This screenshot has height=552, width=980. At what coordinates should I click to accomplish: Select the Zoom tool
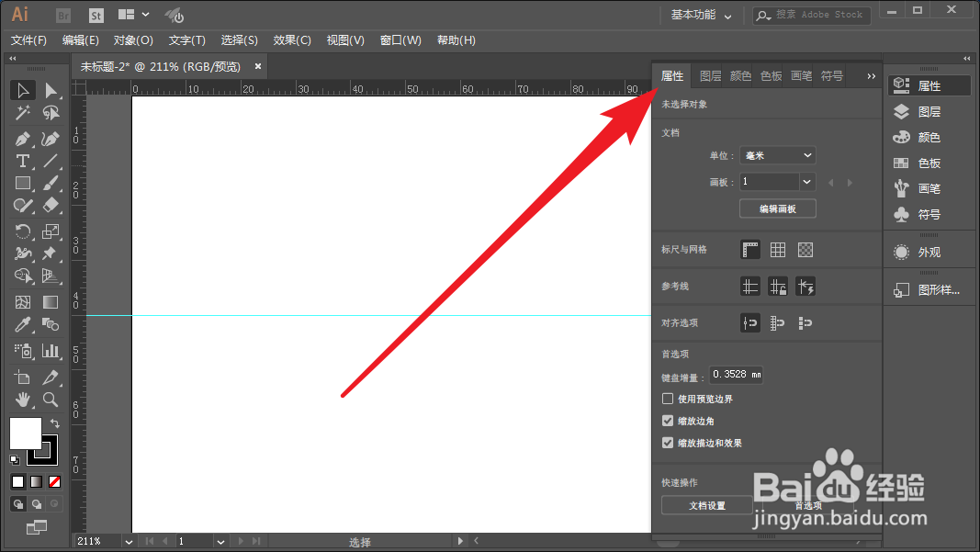click(51, 400)
